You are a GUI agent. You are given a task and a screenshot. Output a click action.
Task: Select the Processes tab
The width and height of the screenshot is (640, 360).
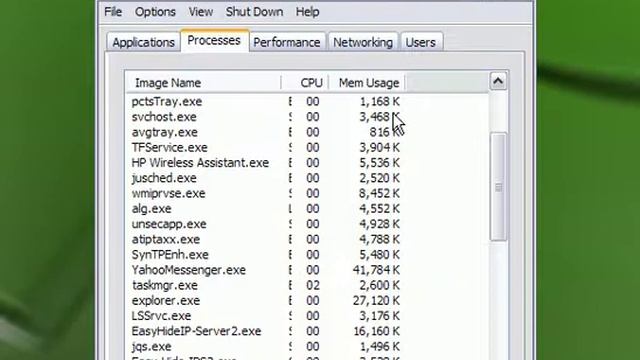point(214,40)
